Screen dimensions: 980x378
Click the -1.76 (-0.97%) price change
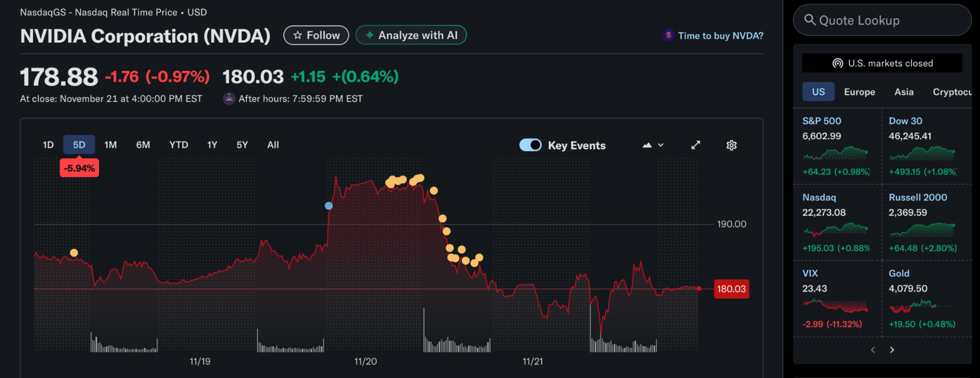point(157,77)
